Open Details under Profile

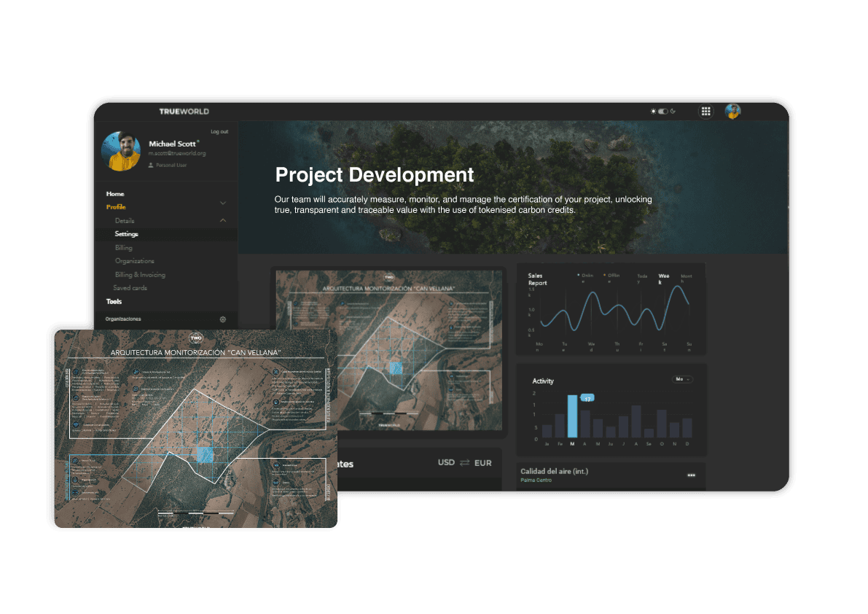(x=125, y=220)
